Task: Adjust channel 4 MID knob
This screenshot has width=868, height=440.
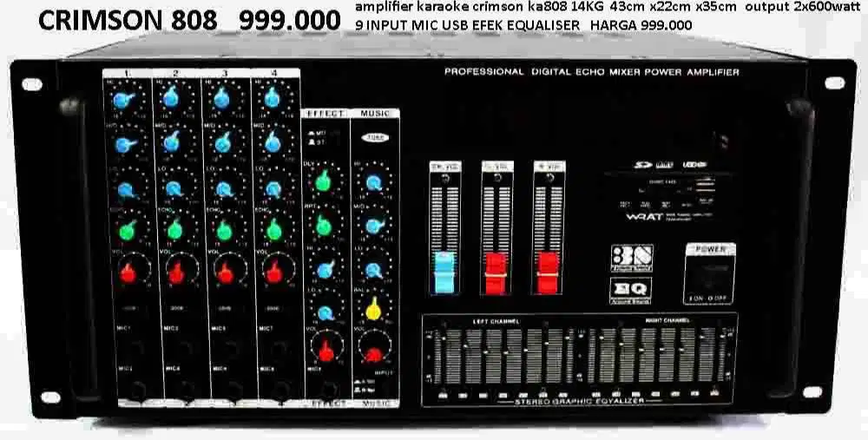Action: [x=273, y=143]
